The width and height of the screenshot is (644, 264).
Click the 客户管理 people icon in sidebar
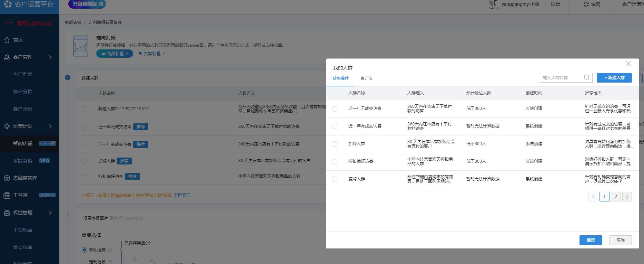pos(7,57)
